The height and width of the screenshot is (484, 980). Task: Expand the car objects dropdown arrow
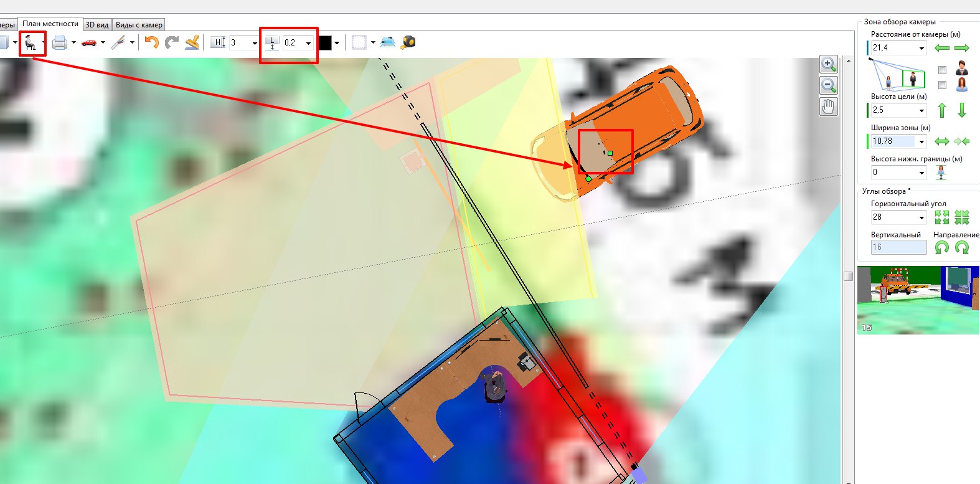[103, 43]
